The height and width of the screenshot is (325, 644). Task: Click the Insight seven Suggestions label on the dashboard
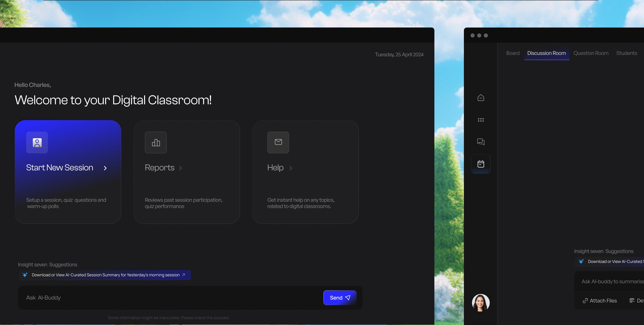pyautogui.click(x=47, y=265)
